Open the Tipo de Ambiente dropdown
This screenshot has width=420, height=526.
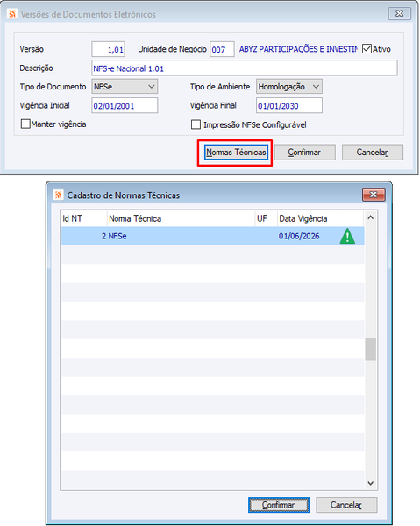289,87
